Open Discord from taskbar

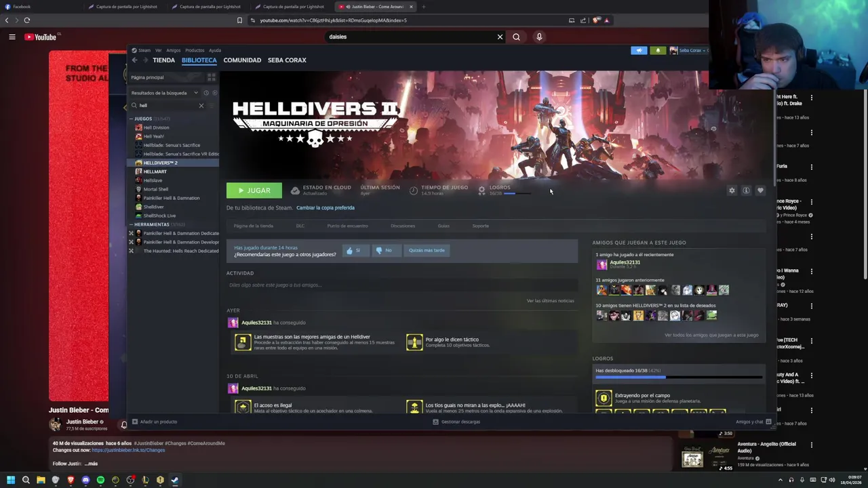85,480
